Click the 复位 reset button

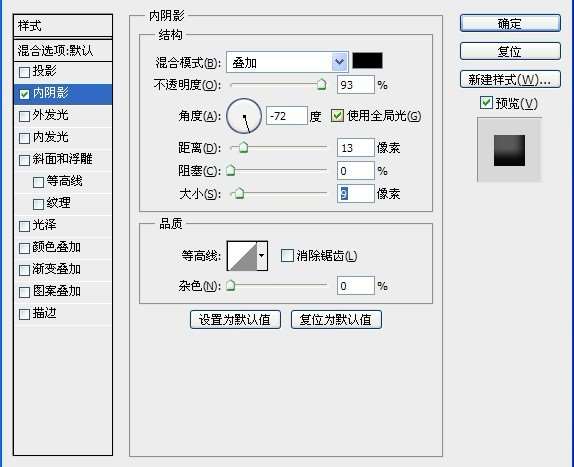(x=510, y=51)
